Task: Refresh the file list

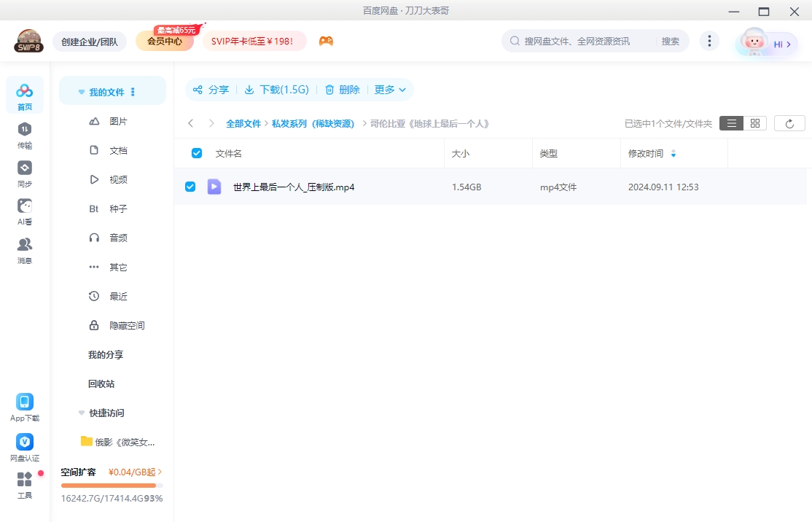Action: [x=789, y=122]
